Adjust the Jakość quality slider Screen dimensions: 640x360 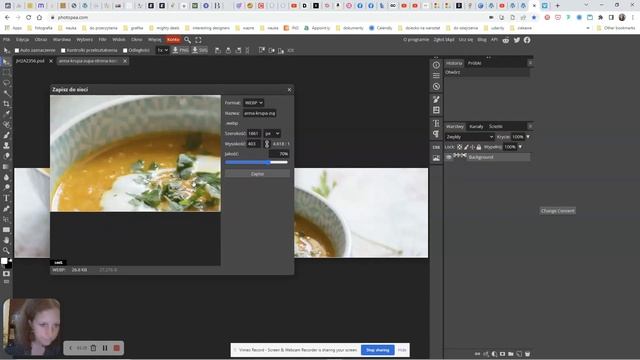[256, 162]
